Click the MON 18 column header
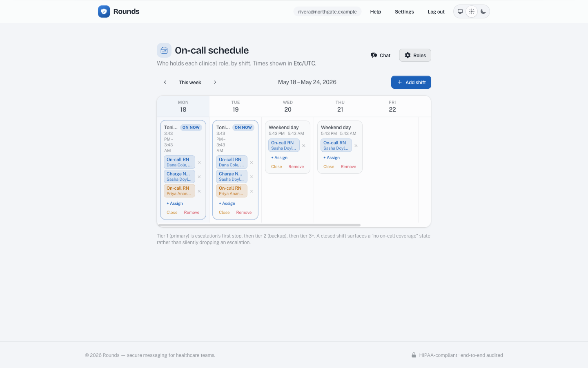The height and width of the screenshot is (368, 588). tap(183, 106)
